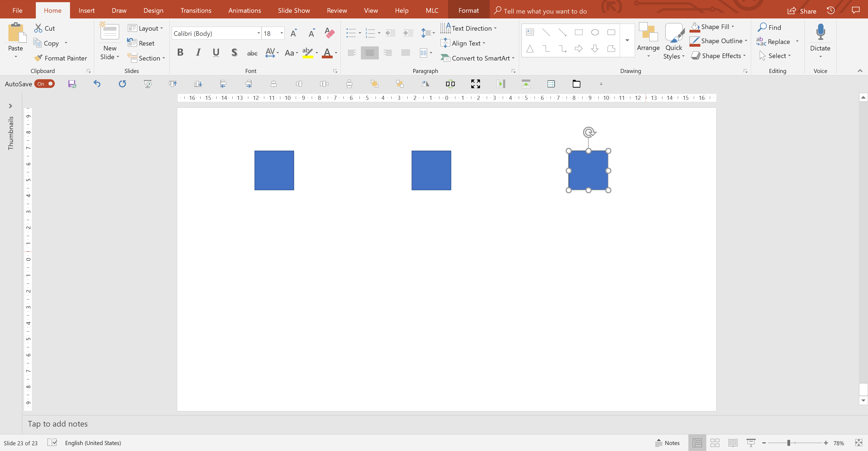The width and height of the screenshot is (868, 451).
Task: Undo the last action
Action: click(97, 84)
